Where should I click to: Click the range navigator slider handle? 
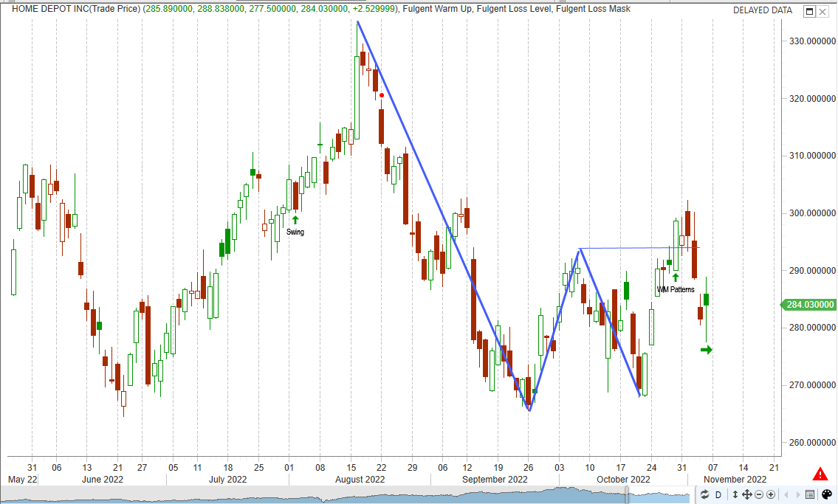627,495
